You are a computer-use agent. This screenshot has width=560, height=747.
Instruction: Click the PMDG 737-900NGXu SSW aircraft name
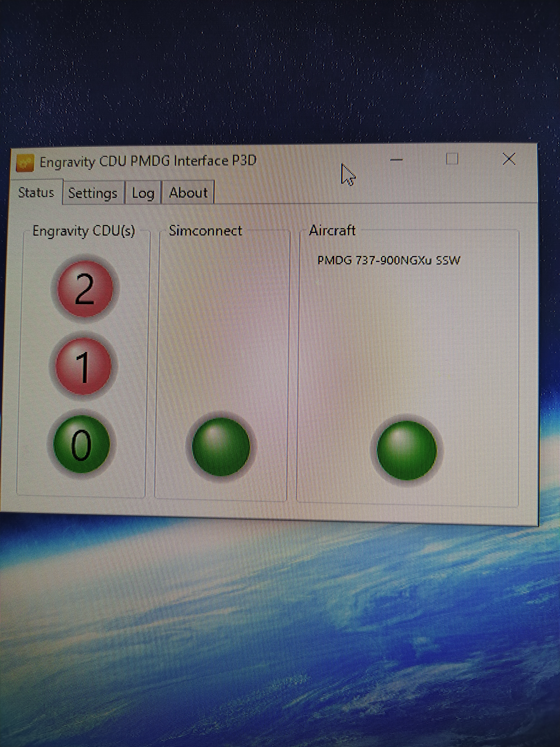tap(389, 260)
